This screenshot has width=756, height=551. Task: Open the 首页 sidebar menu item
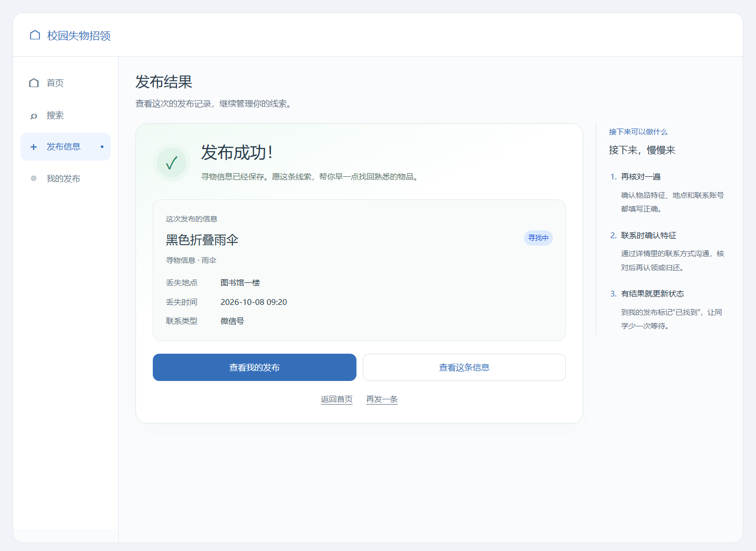point(66,83)
